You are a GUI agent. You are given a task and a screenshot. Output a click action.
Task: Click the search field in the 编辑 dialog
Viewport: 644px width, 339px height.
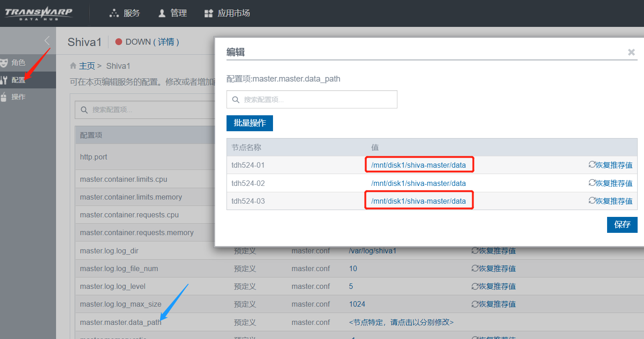pyautogui.click(x=312, y=99)
